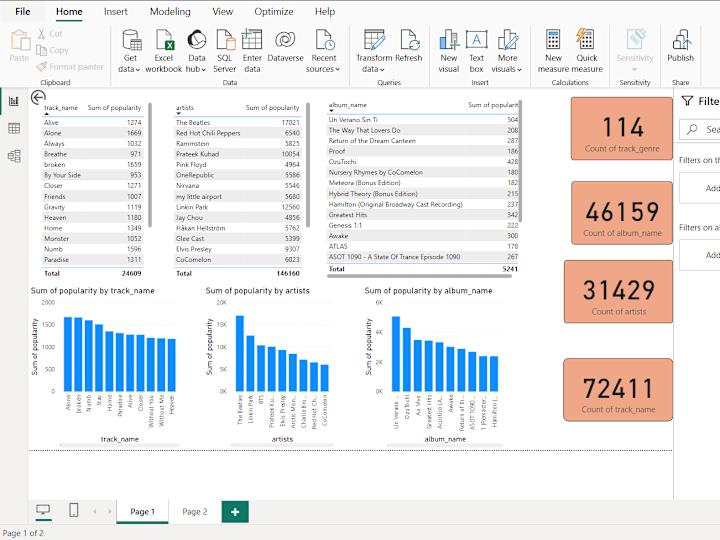The width and height of the screenshot is (720, 540).
Task: Sort by track_name column header
Action: [x=61, y=107]
